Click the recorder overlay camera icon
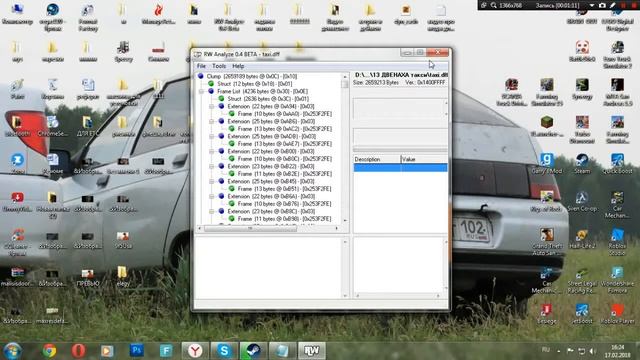The image size is (640, 360). pos(602,5)
